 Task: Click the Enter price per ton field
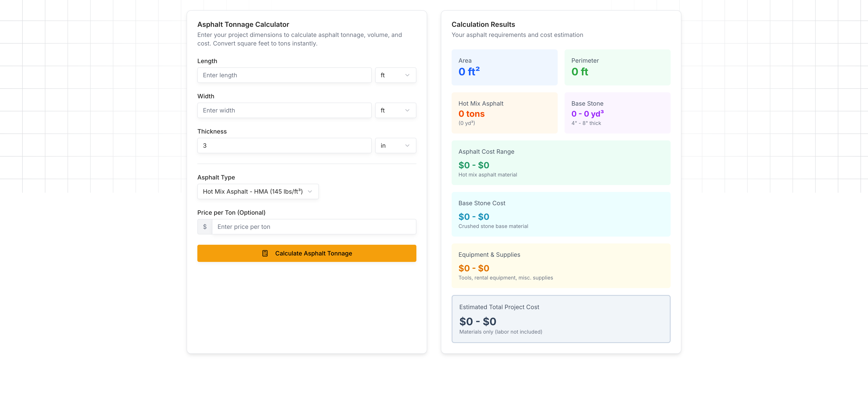click(314, 227)
